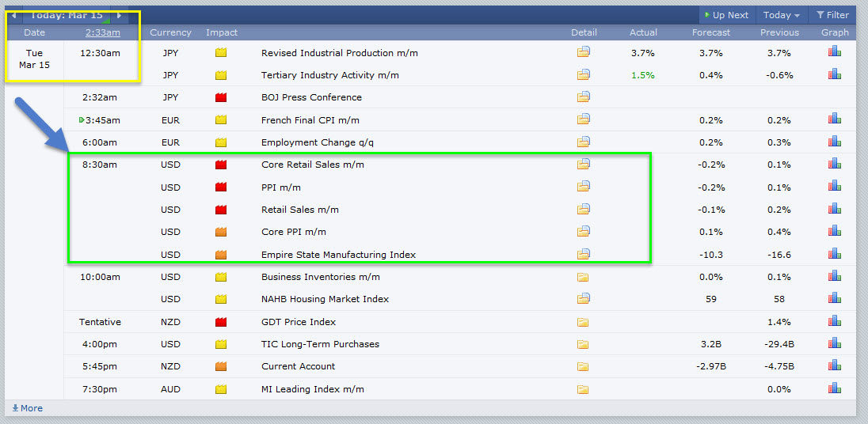Viewport: 868px width, 424px height.
Task: Load More calendar events
Action: click(x=27, y=408)
